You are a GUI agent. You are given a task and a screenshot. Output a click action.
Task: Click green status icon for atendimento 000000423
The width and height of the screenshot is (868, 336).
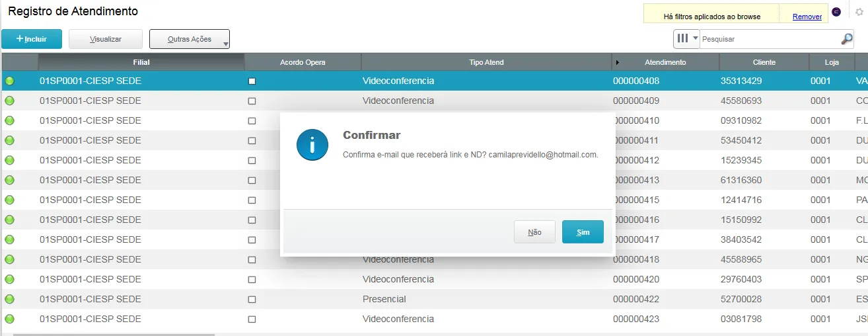(x=9, y=319)
